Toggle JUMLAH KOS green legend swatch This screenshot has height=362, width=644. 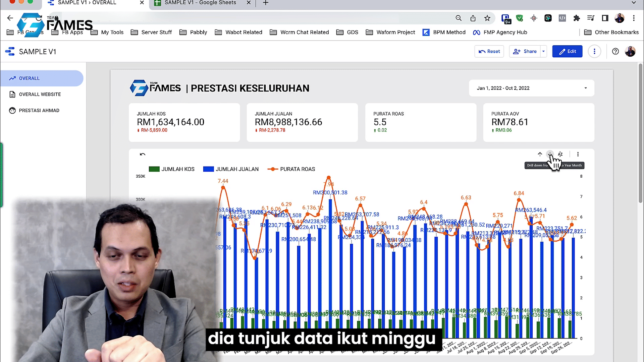pyautogui.click(x=154, y=169)
